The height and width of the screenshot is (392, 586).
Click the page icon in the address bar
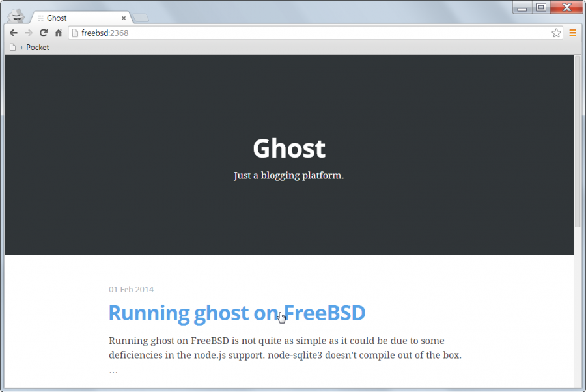(73, 33)
